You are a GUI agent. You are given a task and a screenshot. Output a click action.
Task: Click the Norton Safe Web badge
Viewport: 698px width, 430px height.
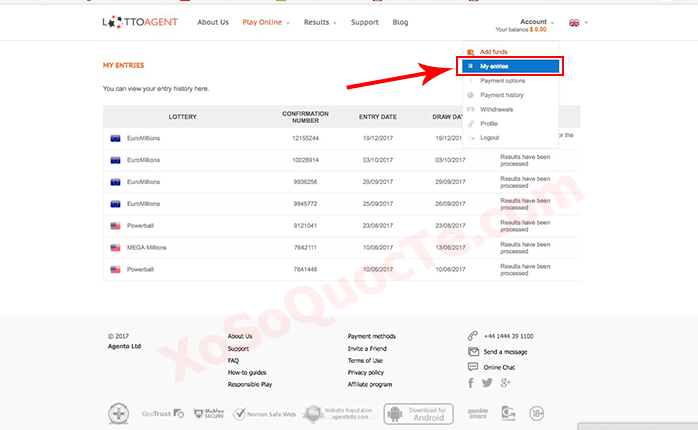point(264,414)
